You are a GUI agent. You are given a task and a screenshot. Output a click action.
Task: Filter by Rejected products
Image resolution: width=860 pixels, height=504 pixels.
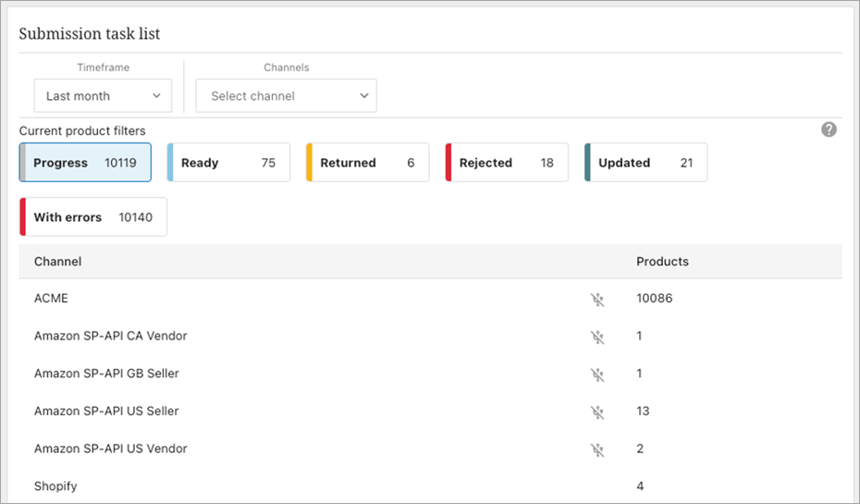coord(507,163)
